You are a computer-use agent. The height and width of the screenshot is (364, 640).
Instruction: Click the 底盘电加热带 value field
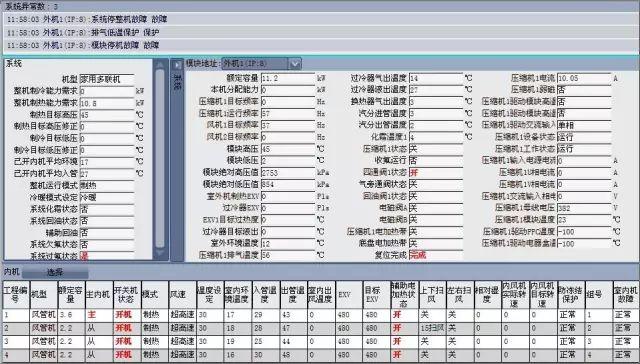tap(436, 243)
